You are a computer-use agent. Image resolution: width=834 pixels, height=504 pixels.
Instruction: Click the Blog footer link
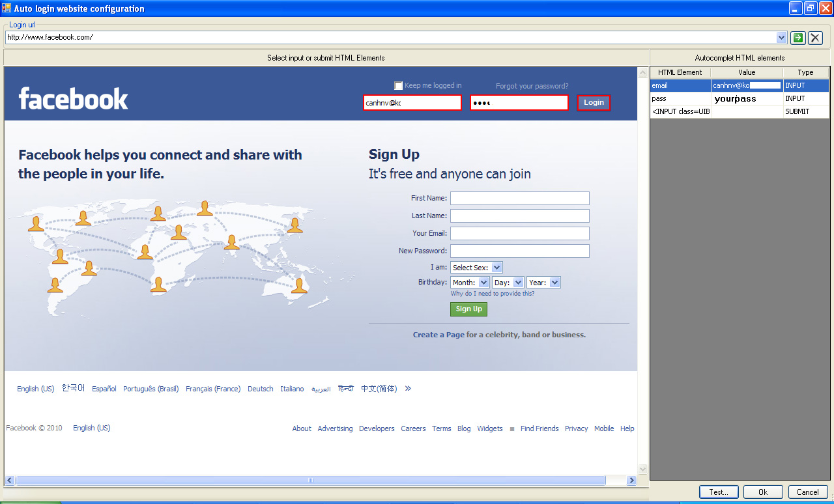click(x=464, y=428)
